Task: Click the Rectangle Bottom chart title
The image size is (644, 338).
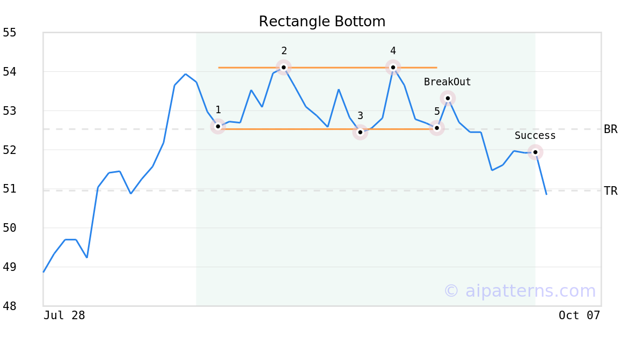Action: pyautogui.click(x=322, y=21)
